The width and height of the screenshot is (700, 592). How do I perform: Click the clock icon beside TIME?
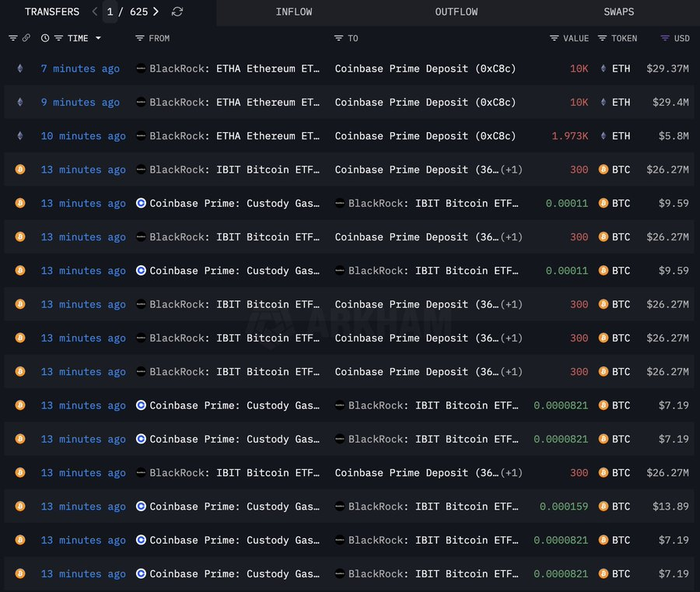pos(45,38)
